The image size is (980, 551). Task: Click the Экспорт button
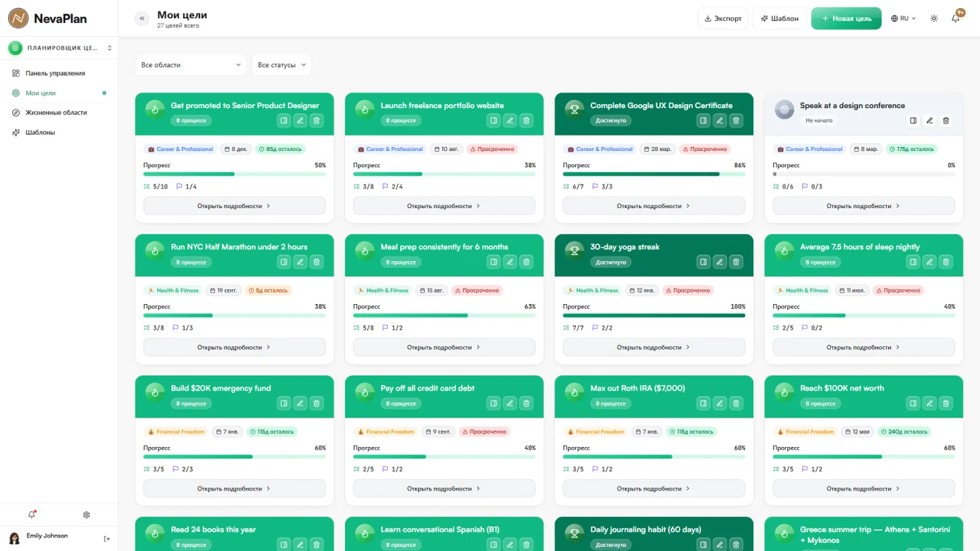point(723,18)
